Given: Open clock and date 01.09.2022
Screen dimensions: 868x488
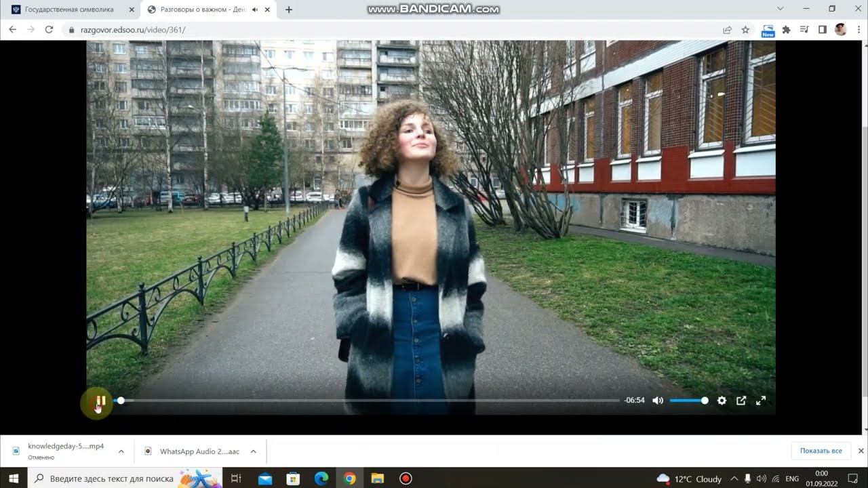Looking at the screenshot, I should coord(821,479).
